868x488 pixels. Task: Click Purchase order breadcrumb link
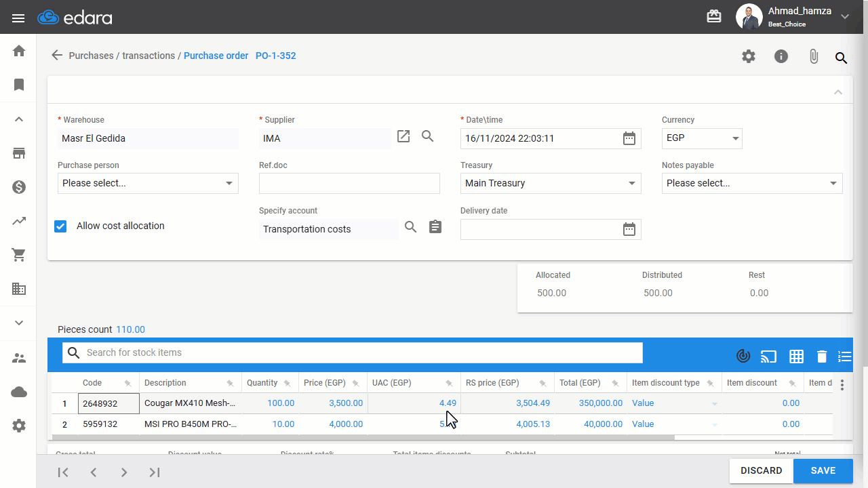(216, 56)
